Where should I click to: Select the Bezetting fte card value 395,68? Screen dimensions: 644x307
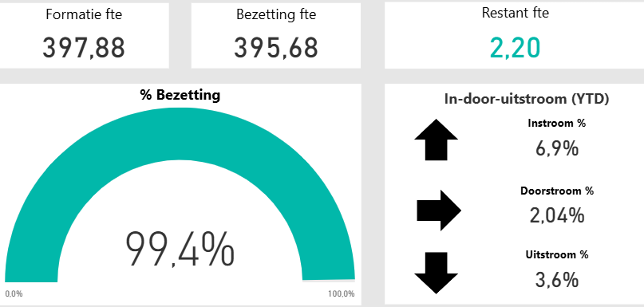pos(276,48)
